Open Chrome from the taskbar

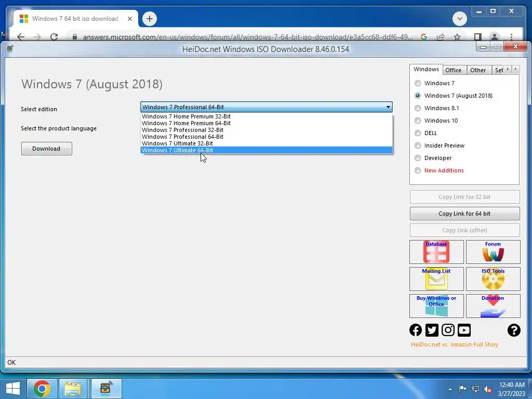coord(42,389)
